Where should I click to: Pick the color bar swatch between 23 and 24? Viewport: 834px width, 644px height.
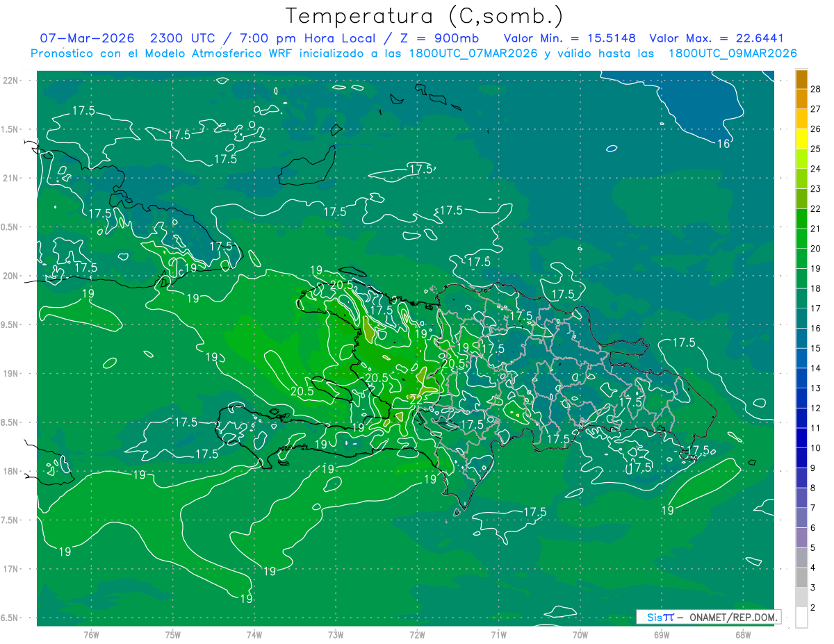801,179
